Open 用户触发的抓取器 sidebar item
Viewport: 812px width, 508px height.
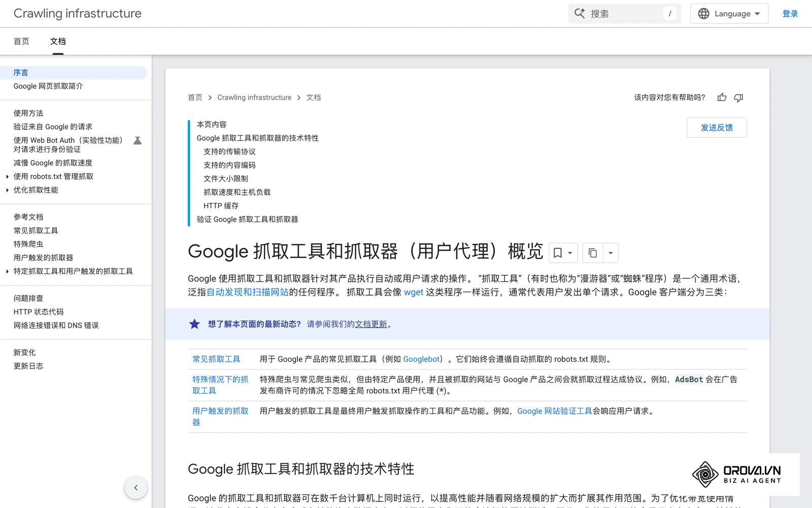43,258
